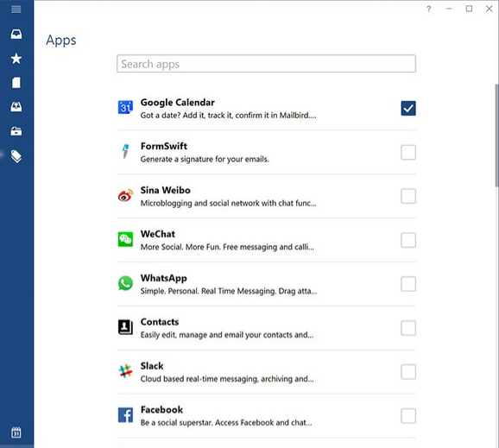Focus the Search apps field
The height and width of the screenshot is (448, 499).
pyautogui.click(x=266, y=64)
